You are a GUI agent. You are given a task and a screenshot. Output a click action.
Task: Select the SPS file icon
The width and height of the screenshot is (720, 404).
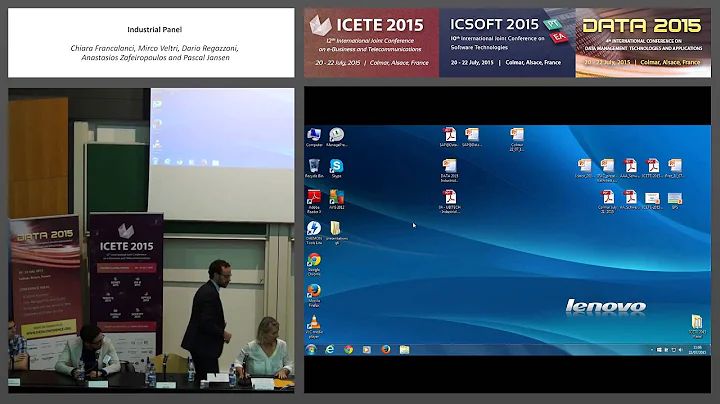coord(675,200)
